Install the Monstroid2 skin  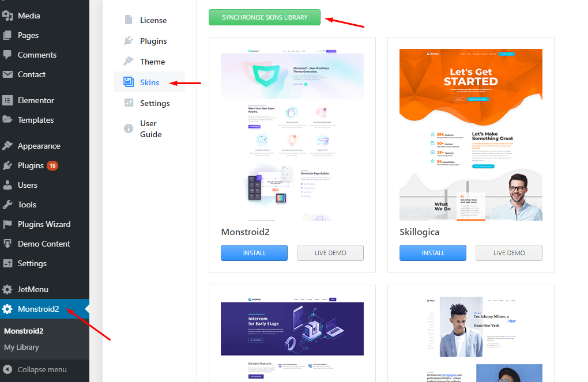click(x=254, y=253)
